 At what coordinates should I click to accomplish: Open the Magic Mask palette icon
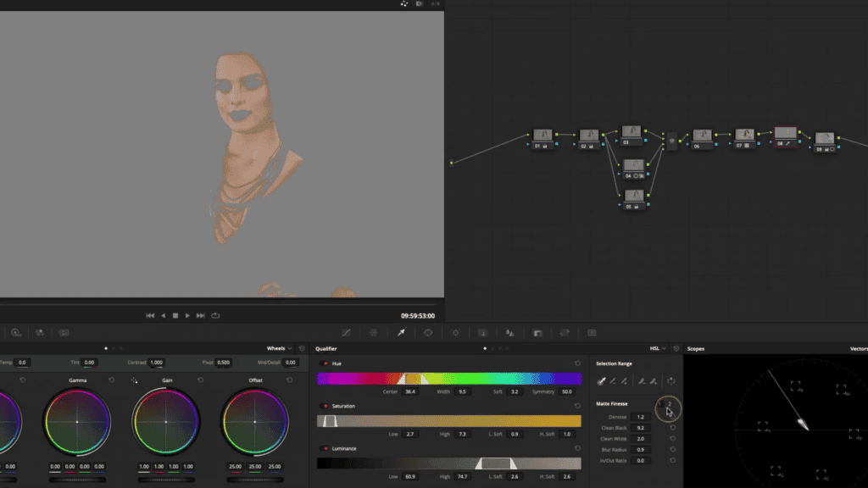click(482, 332)
